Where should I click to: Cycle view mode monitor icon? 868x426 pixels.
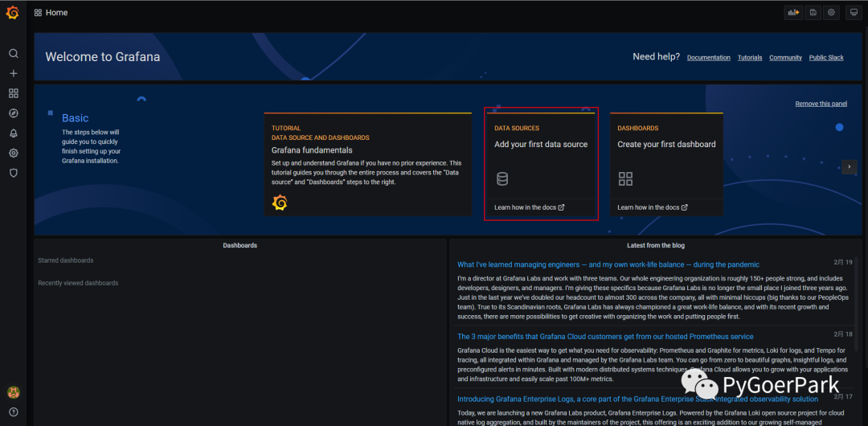(x=854, y=12)
